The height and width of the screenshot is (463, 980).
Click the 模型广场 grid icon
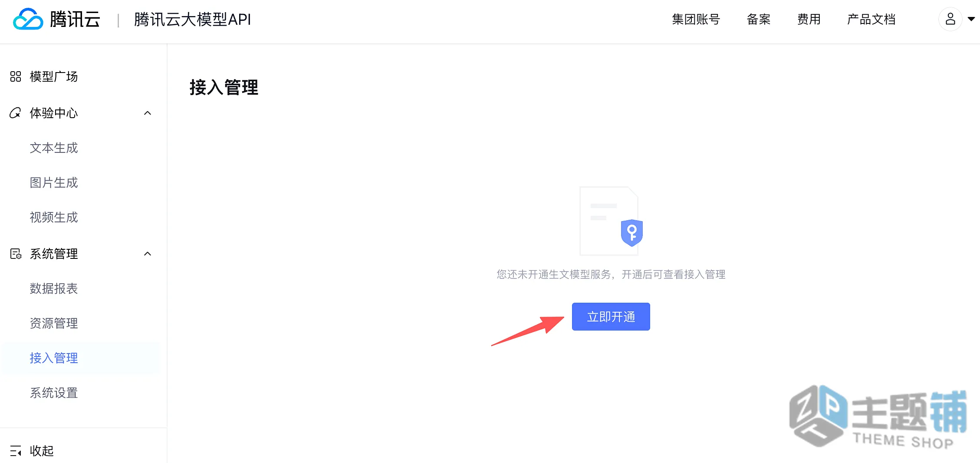coord(16,77)
